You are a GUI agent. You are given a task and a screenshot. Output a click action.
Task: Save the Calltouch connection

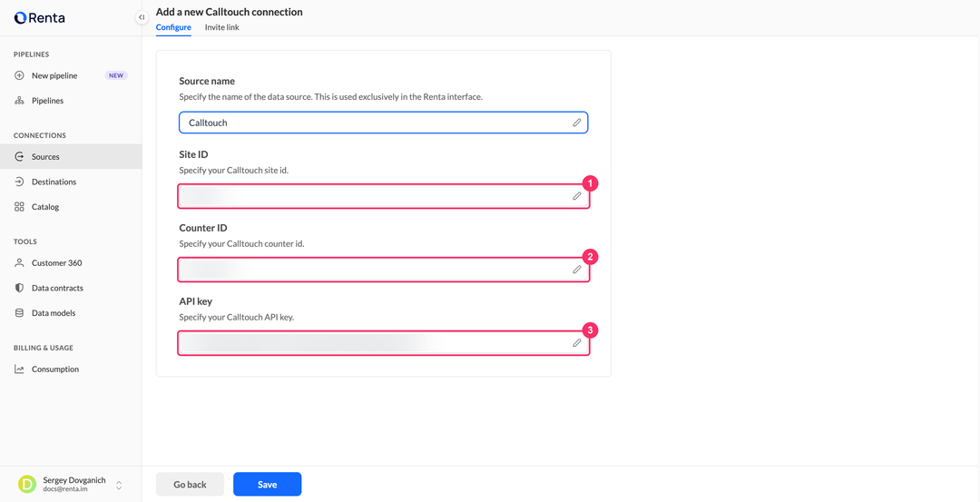click(268, 485)
